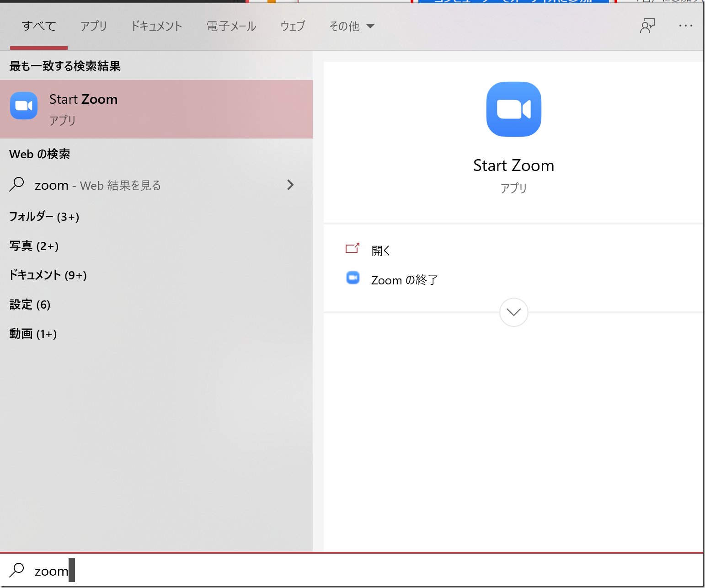The height and width of the screenshot is (588, 705).
Task: Select the 電子メール tab
Action: [231, 27]
